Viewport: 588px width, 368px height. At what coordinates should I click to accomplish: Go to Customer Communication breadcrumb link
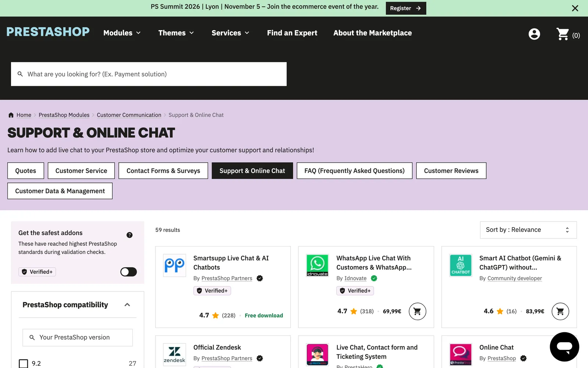129,115
